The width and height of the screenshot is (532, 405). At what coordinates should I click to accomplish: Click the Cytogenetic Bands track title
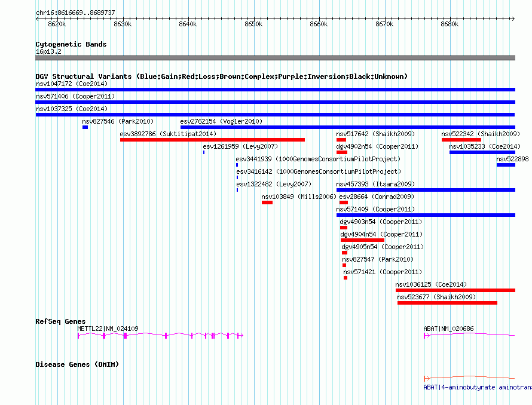(x=71, y=44)
